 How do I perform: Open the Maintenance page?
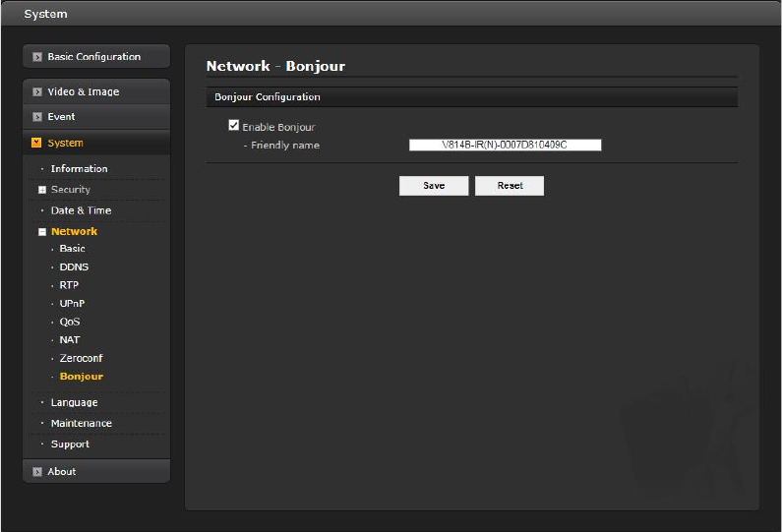tap(82, 423)
